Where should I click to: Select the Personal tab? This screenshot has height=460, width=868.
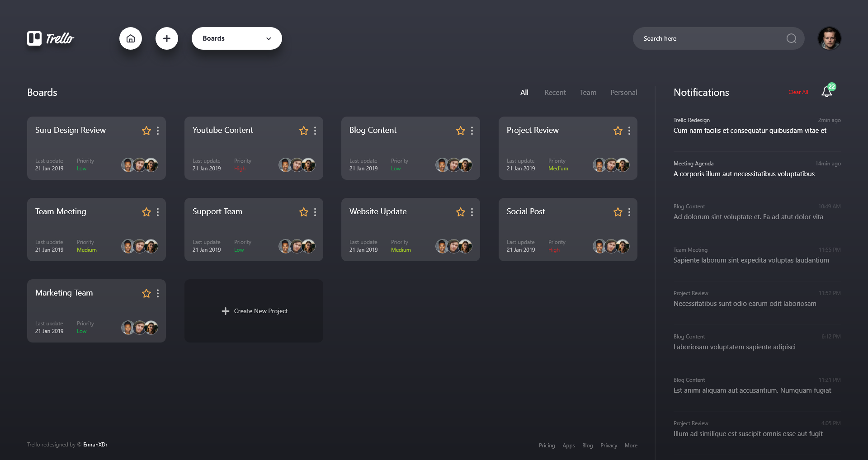[x=623, y=92]
